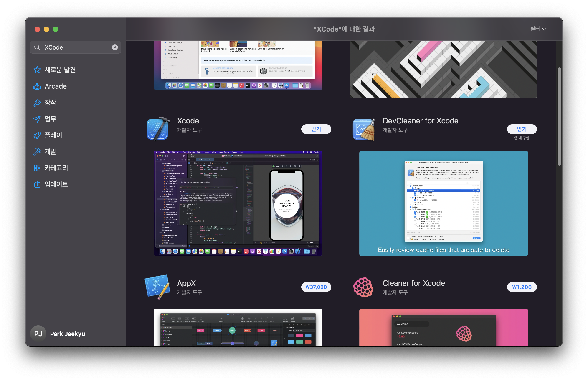The width and height of the screenshot is (588, 380).
Task: Open the 카테고리 section
Action: pos(56,168)
